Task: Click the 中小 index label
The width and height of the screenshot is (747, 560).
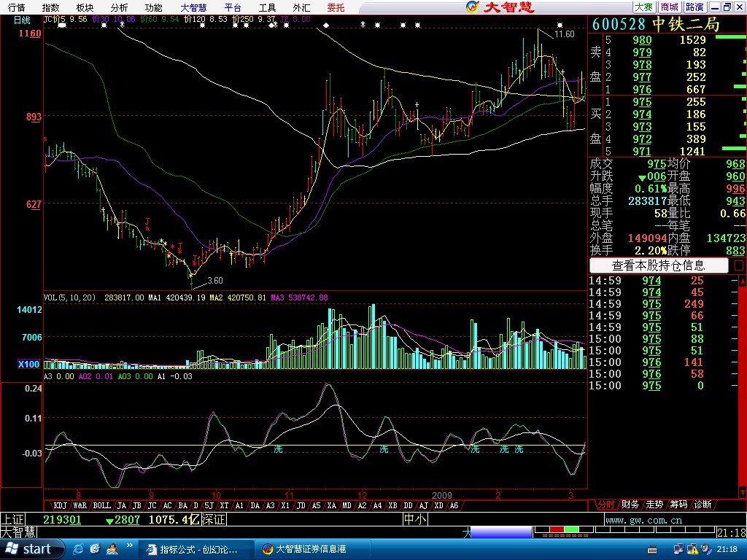Action: [415, 519]
